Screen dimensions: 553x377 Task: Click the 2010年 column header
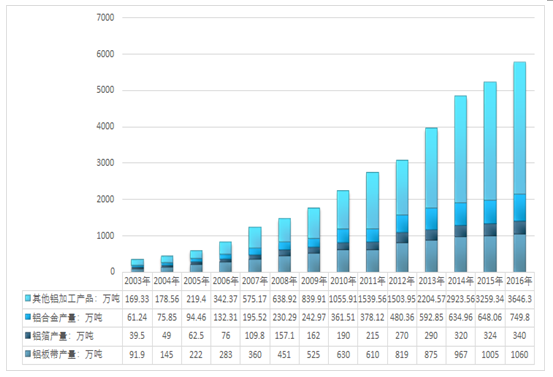(343, 281)
